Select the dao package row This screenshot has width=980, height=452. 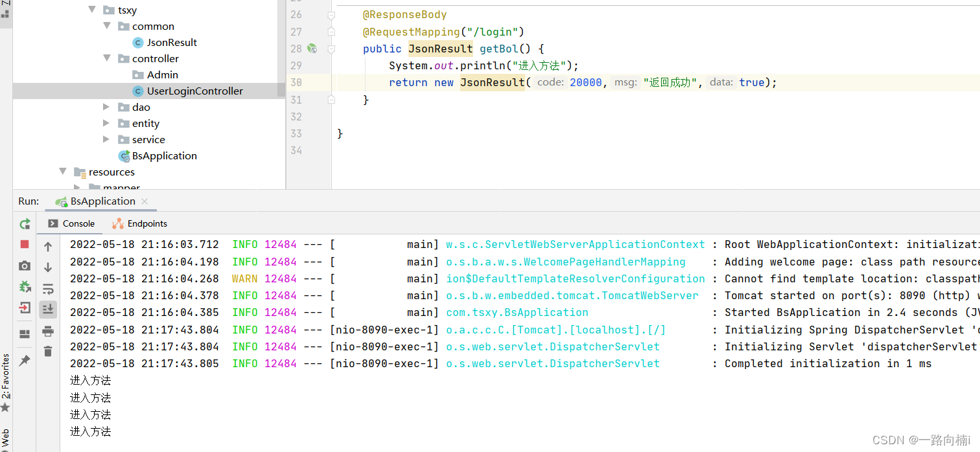(x=149, y=107)
